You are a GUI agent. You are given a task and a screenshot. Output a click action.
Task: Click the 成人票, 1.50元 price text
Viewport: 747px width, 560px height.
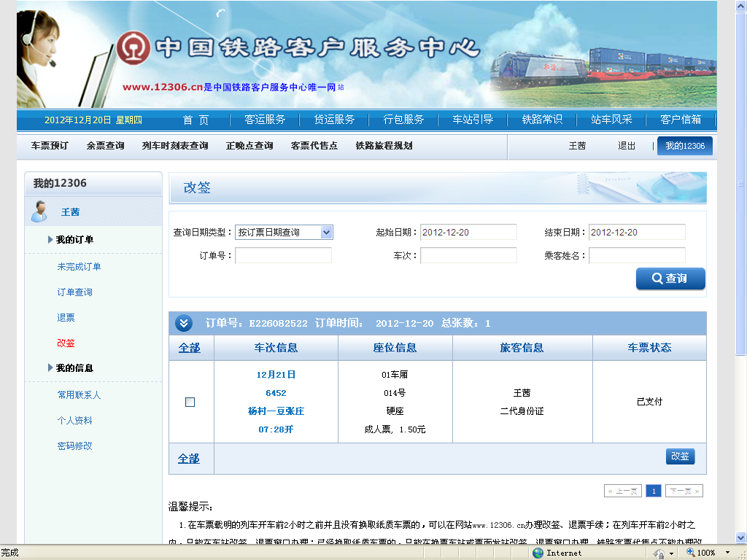(395, 429)
